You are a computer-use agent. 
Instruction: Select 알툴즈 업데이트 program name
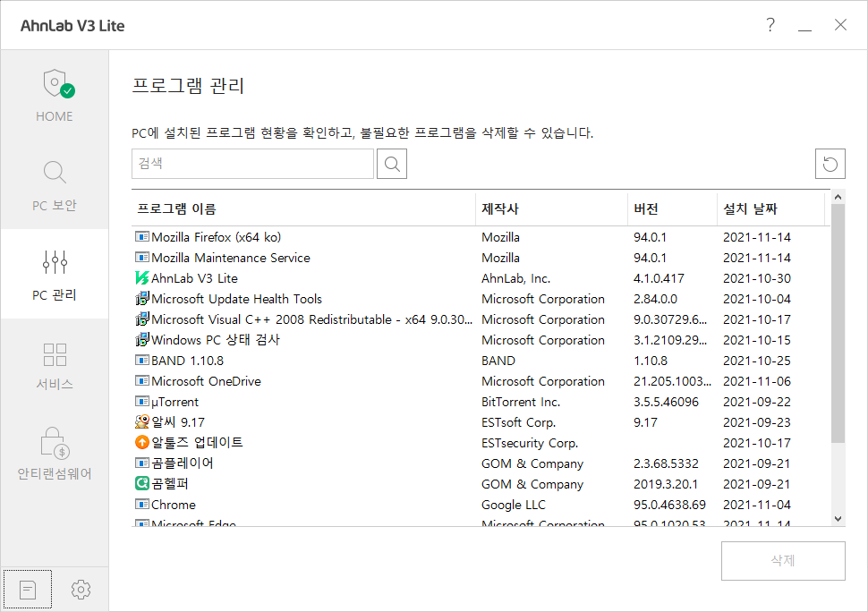click(197, 443)
